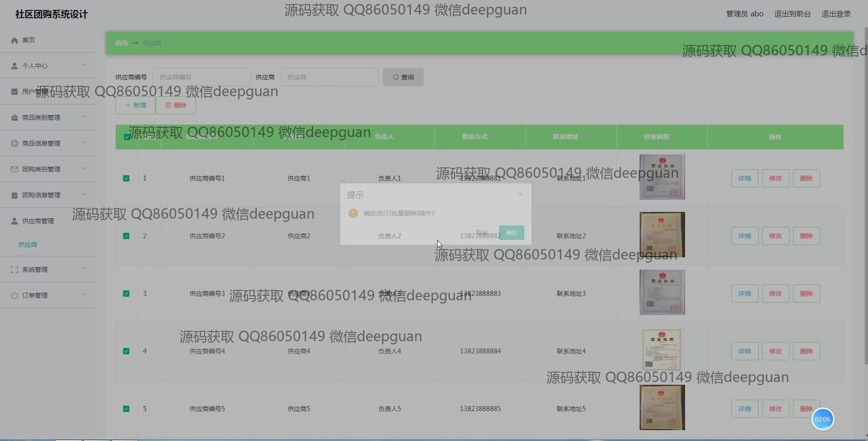Image resolution: width=868 pixels, height=441 pixels.
Task: Expand the 商品类别管理 menu chevron
Action: pos(84,117)
